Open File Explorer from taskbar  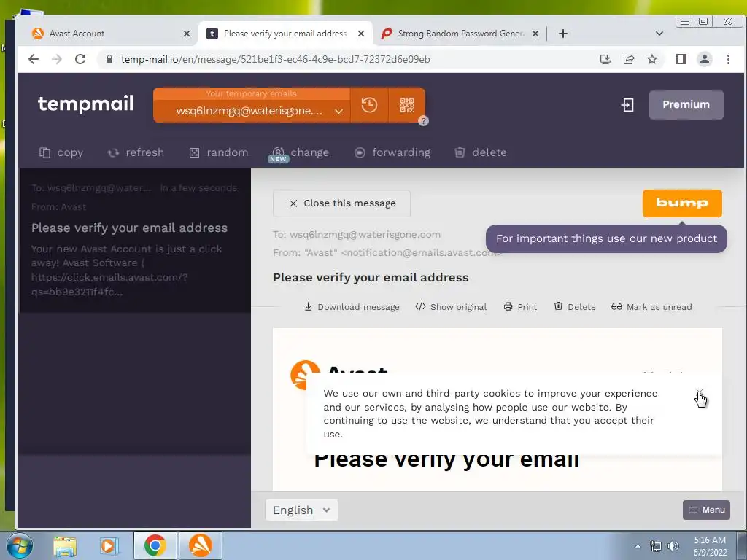pos(65,545)
